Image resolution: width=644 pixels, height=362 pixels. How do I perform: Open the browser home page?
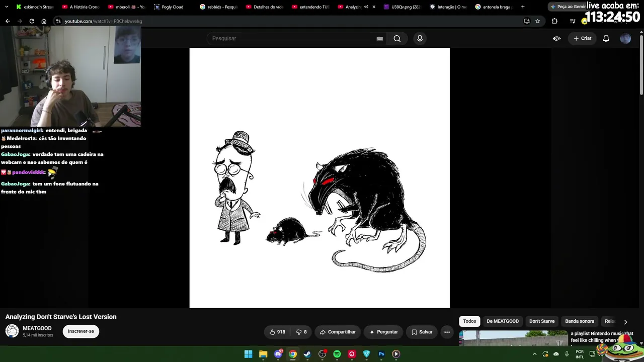pos(44,21)
